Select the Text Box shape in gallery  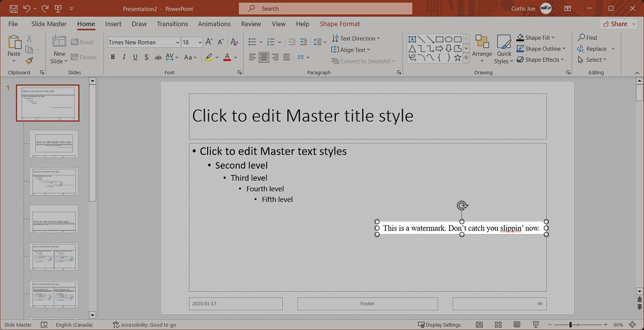click(x=412, y=39)
